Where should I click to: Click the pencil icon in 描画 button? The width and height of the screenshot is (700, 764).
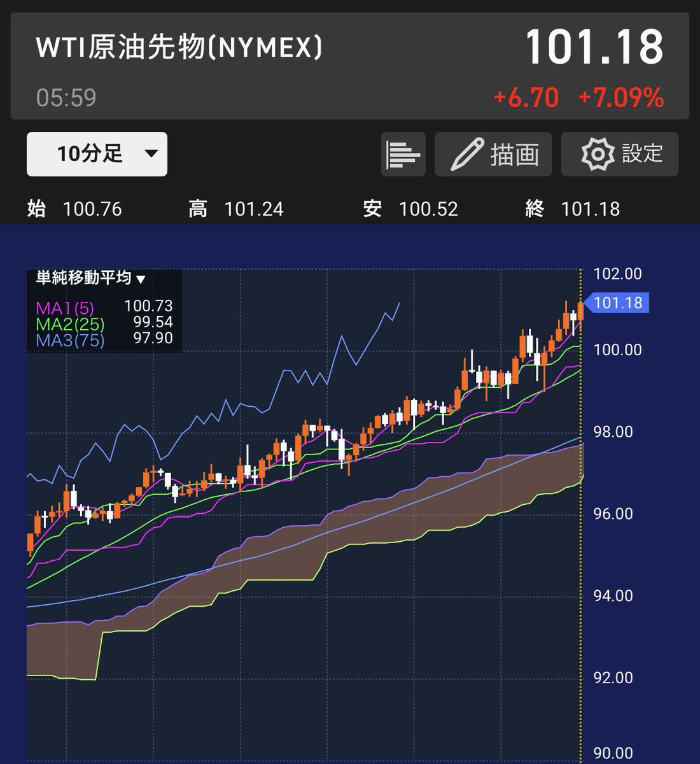point(466,155)
